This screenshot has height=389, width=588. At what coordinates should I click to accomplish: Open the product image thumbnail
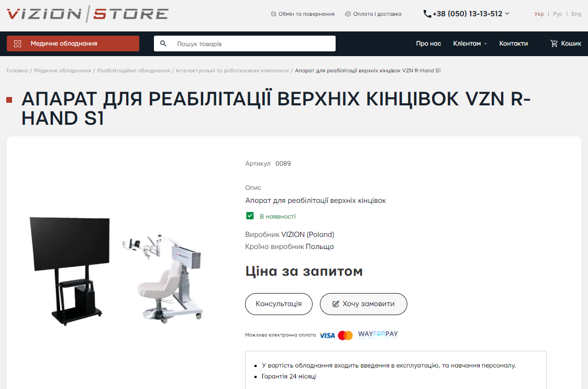(x=117, y=271)
